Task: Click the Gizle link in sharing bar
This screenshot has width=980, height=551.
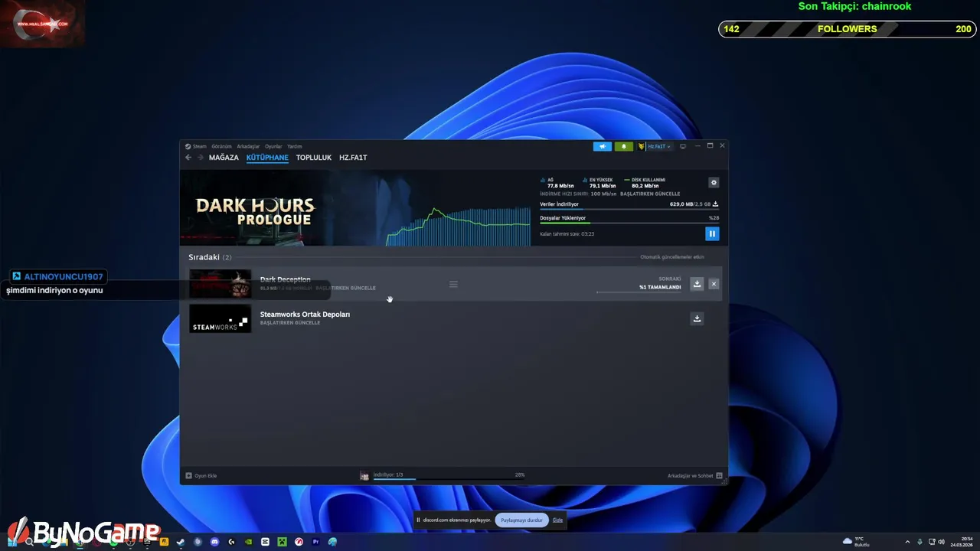Action: 558,520
